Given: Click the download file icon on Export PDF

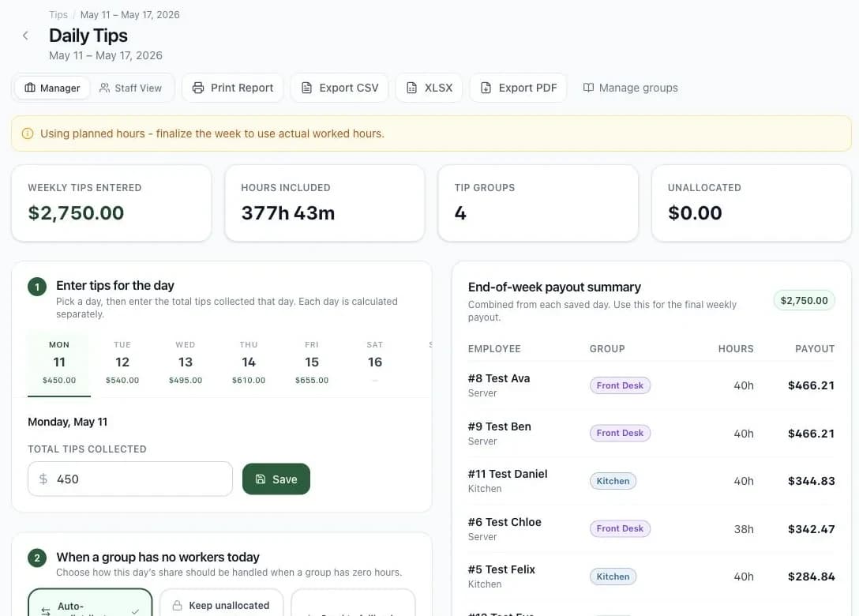Looking at the screenshot, I should click(486, 88).
